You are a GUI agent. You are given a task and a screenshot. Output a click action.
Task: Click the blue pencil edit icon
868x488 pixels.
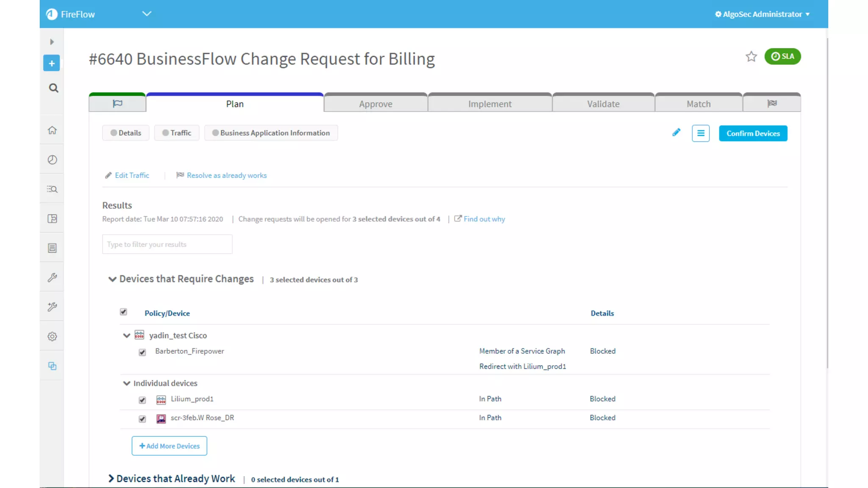pyautogui.click(x=676, y=133)
